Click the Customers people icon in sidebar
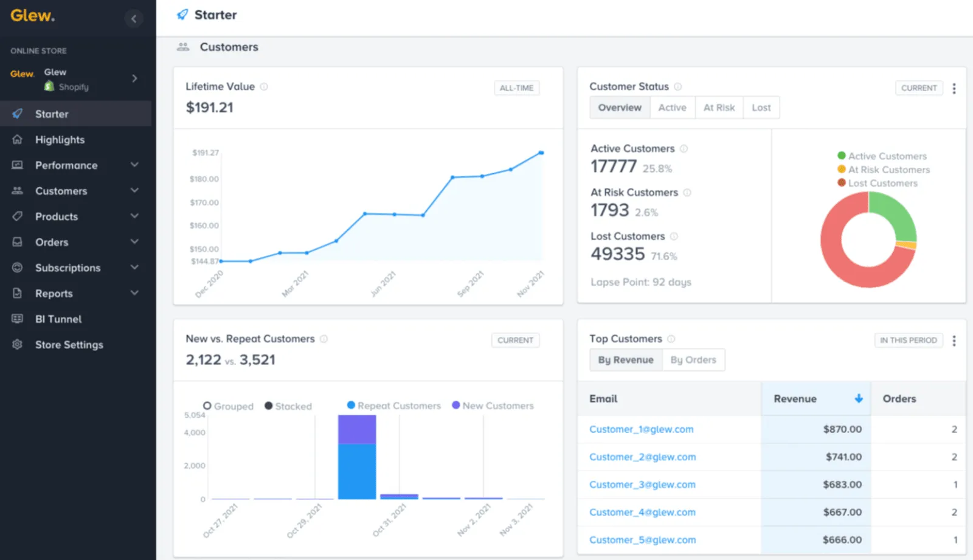973x560 pixels. click(18, 190)
